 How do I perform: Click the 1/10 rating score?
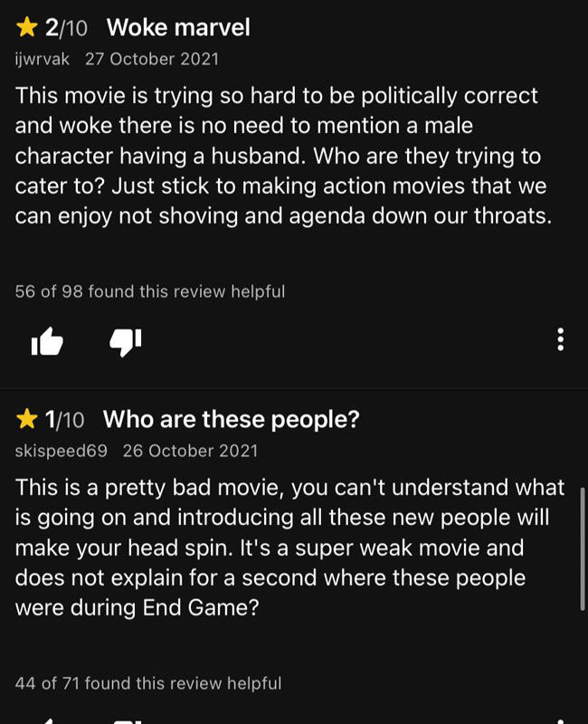coord(64,420)
